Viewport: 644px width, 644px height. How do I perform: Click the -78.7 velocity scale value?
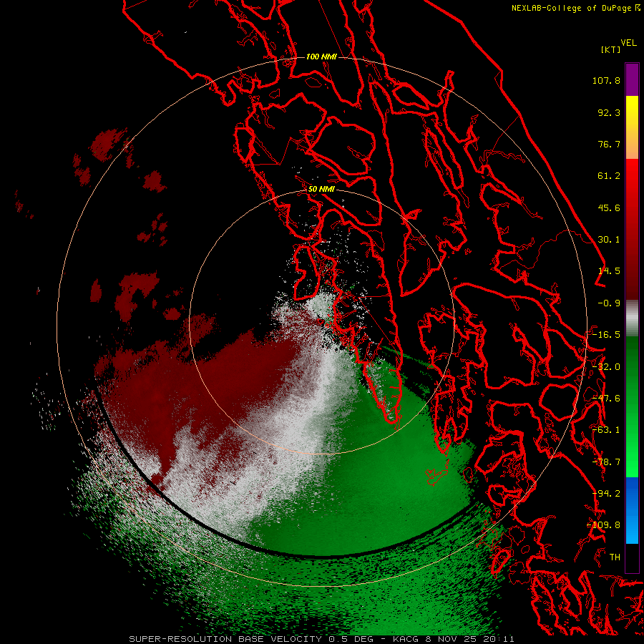click(606, 462)
